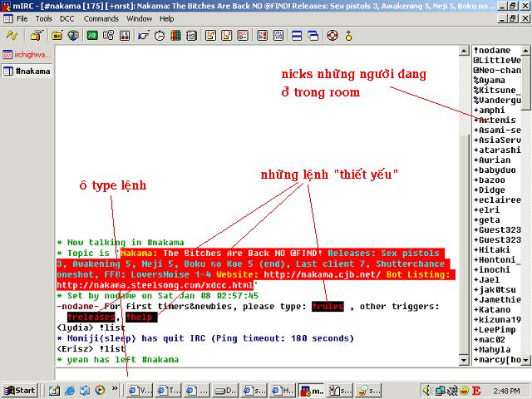Click the yellow About mIRC icon
This screenshot has height=399, width=532.
click(349, 35)
